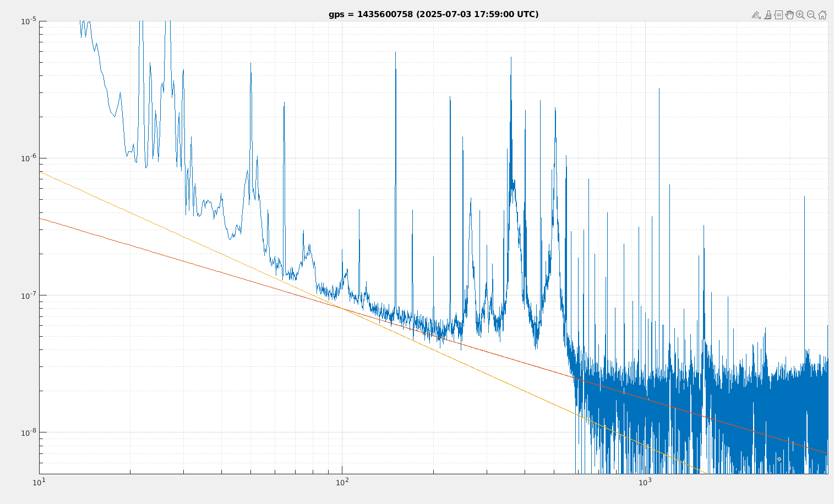
Task: Activate the Data Tips tool
Action: pos(778,15)
